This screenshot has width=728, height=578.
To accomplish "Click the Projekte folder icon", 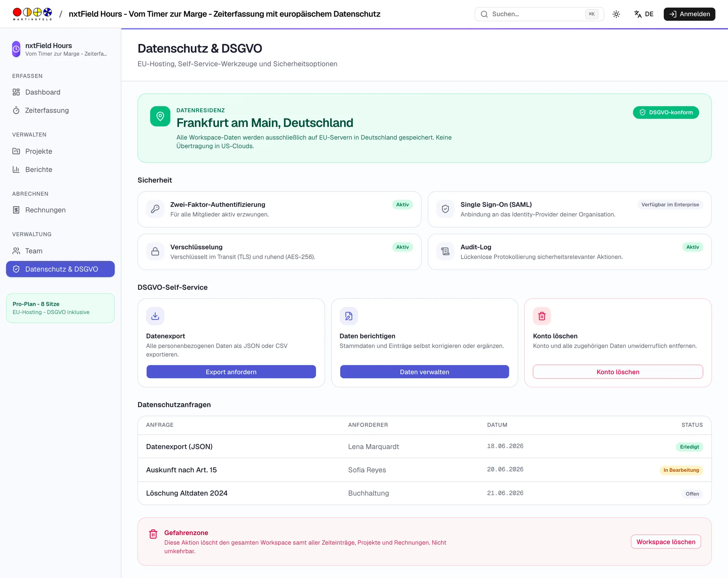I will [16, 151].
